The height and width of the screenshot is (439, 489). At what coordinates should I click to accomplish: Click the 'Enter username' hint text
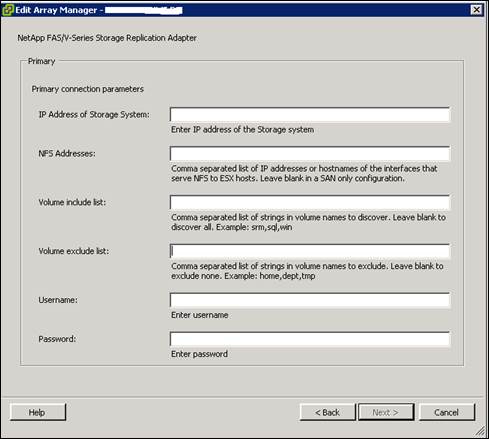[199, 315]
